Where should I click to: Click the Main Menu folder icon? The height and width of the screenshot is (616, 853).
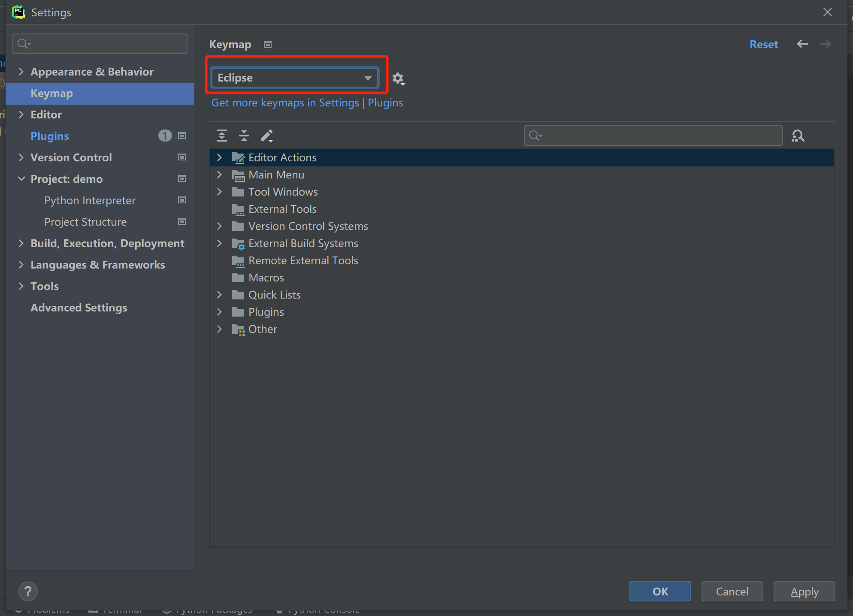[x=238, y=175]
